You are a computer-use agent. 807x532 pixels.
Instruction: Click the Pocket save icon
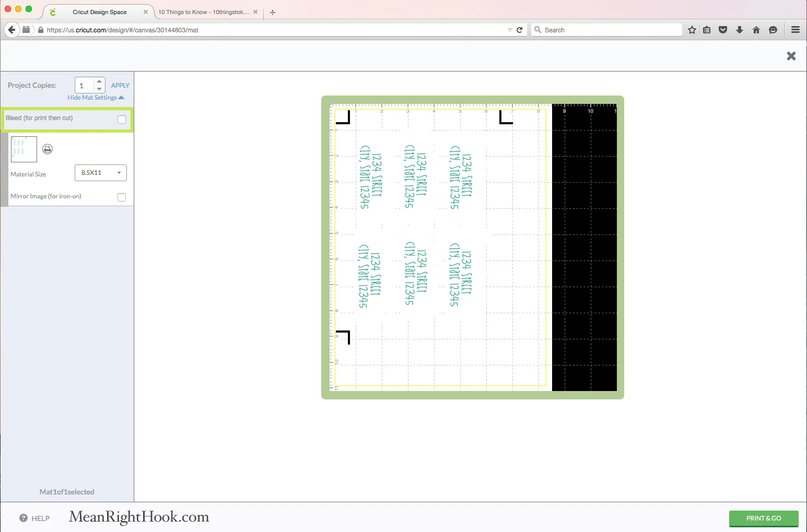click(723, 30)
